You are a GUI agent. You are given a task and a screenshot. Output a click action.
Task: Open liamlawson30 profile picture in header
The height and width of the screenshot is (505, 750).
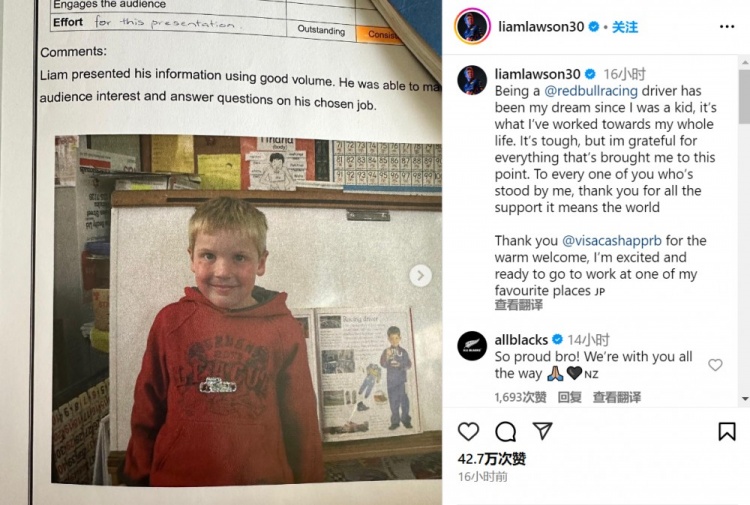coord(472,27)
